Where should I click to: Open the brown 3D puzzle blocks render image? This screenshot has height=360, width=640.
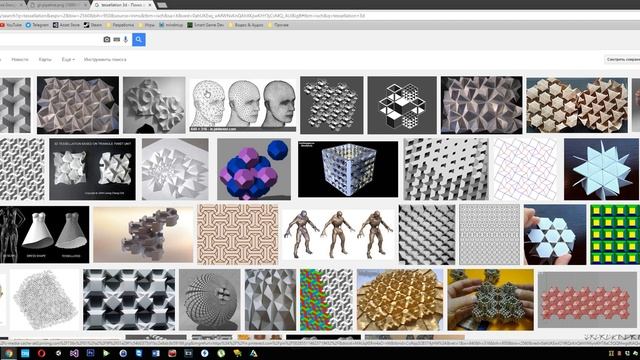(x=143, y=234)
